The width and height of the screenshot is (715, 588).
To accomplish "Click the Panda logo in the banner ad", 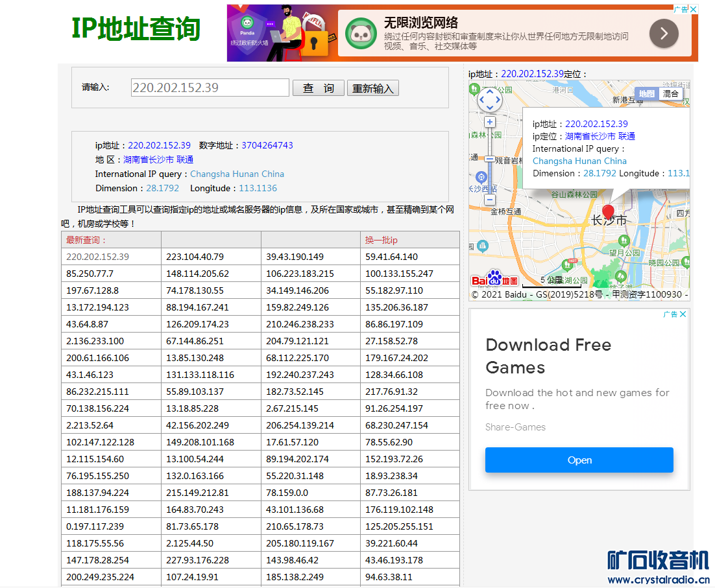I will coord(361,33).
